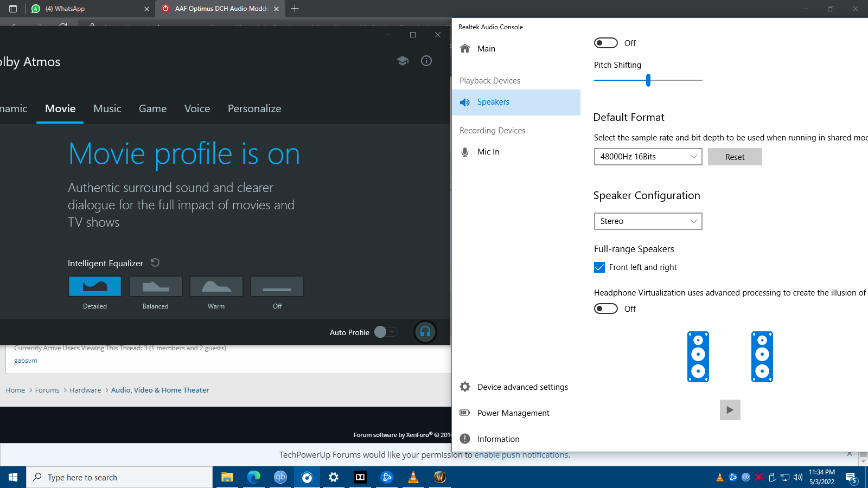Click the right speaker icon in Realtek
Image resolution: width=868 pixels, height=488 pixels.
tap(762, 357)
